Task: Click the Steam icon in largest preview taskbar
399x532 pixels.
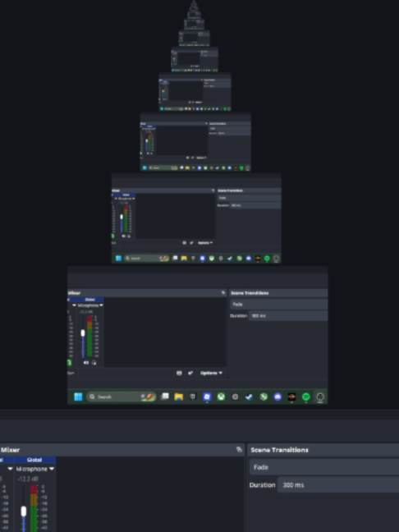Action: pyautogui.click(x=250, y=397)
